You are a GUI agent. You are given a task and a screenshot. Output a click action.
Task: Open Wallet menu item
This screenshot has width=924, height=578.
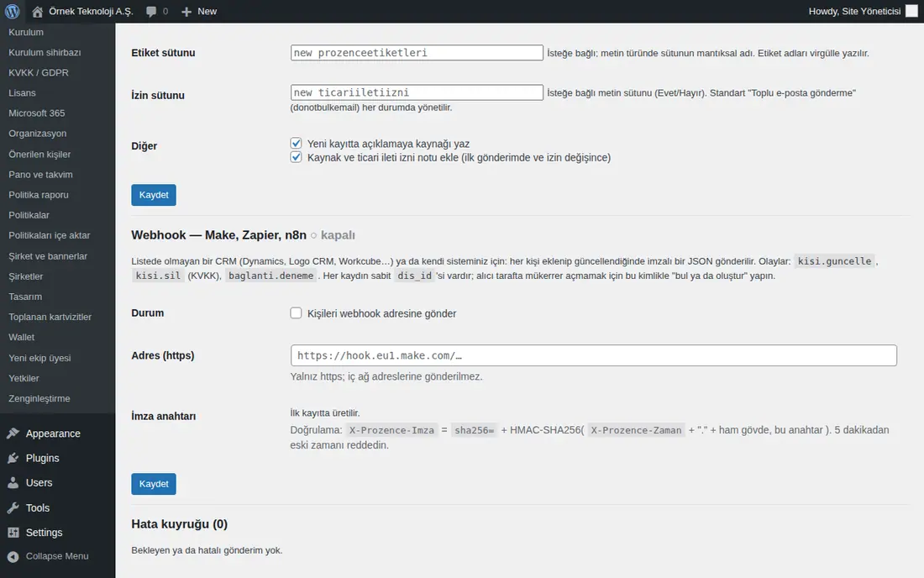pyautogui.click(x=21, y=337)
